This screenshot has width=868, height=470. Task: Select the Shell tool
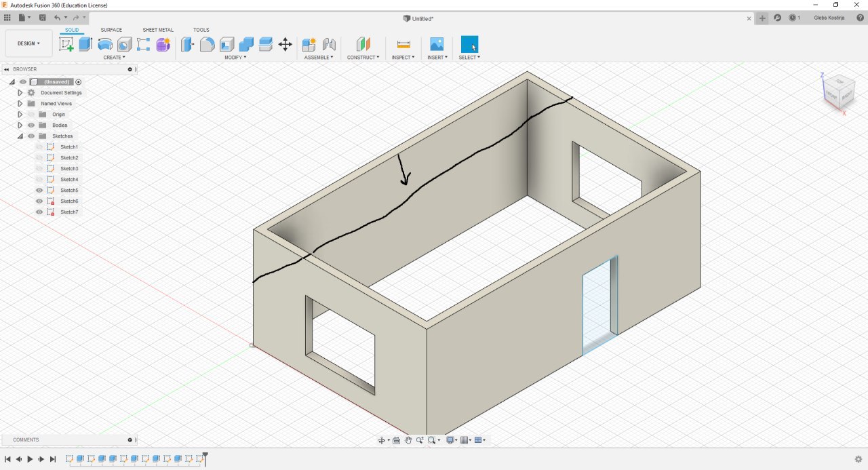226,45
